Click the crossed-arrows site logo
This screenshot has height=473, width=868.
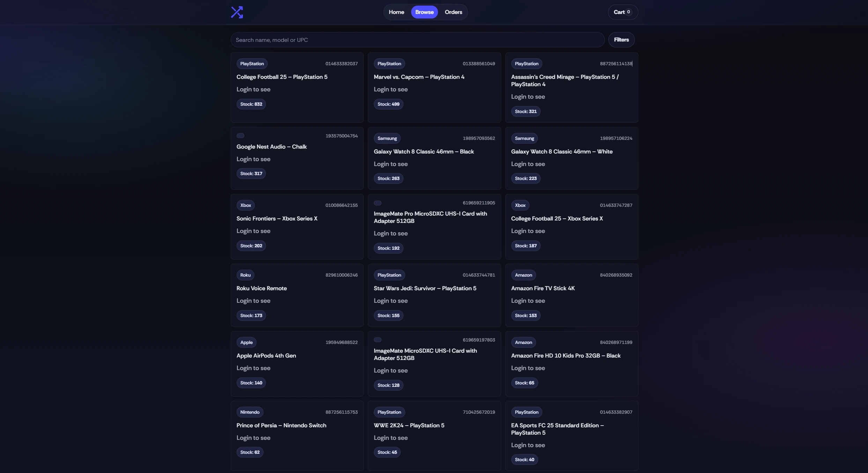tap(237, 12)
